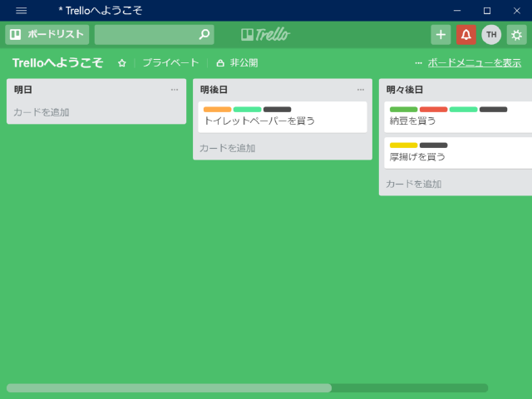
Task: Open the 明日 list actions menu
Action: tap(175, 90)
